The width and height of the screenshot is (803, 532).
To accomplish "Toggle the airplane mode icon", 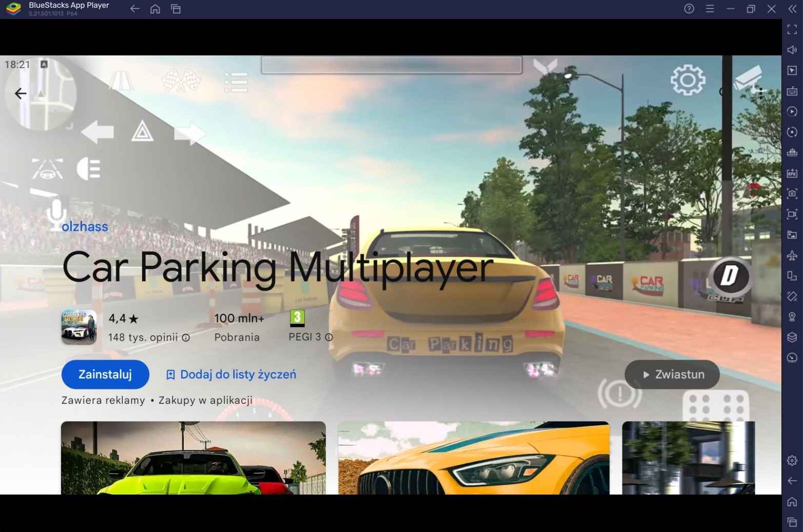I will click(x=792, y=255).
